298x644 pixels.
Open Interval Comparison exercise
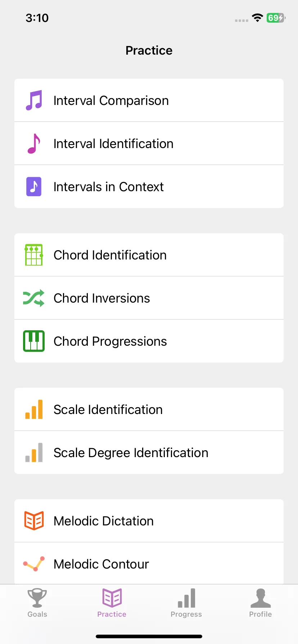pos(149,100)
